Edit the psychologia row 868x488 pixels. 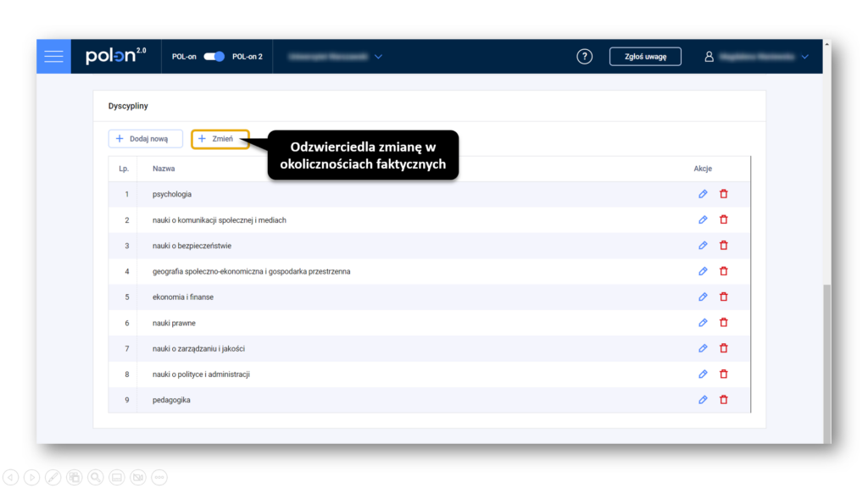[703, 194]
